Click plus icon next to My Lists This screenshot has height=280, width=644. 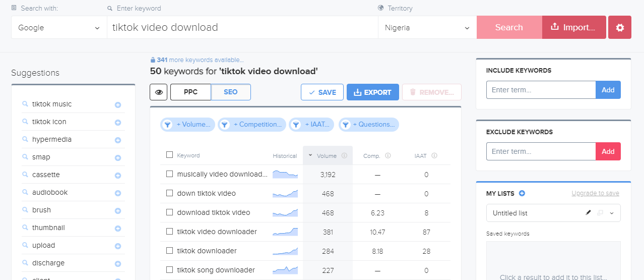click(522, 193)
